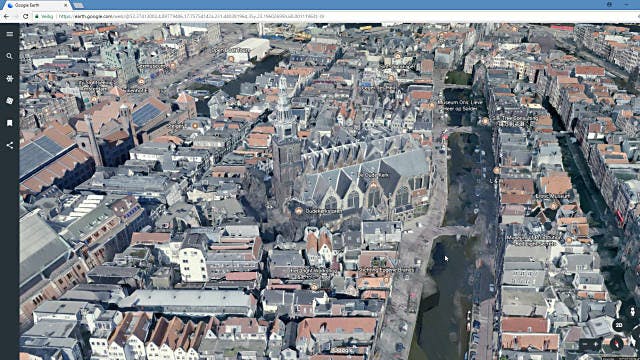Open My Places bookmark icon

click(10, 123)
